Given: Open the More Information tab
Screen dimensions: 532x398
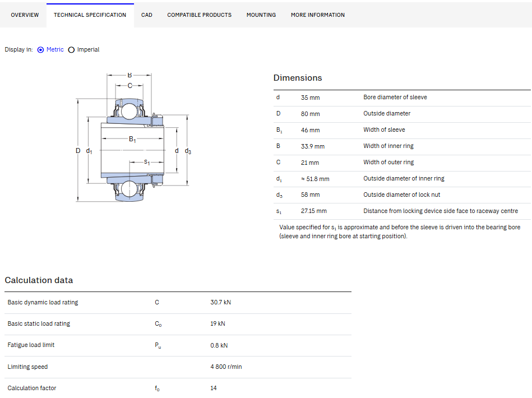Looking at the screenshot, I should (x=317, y=15).
